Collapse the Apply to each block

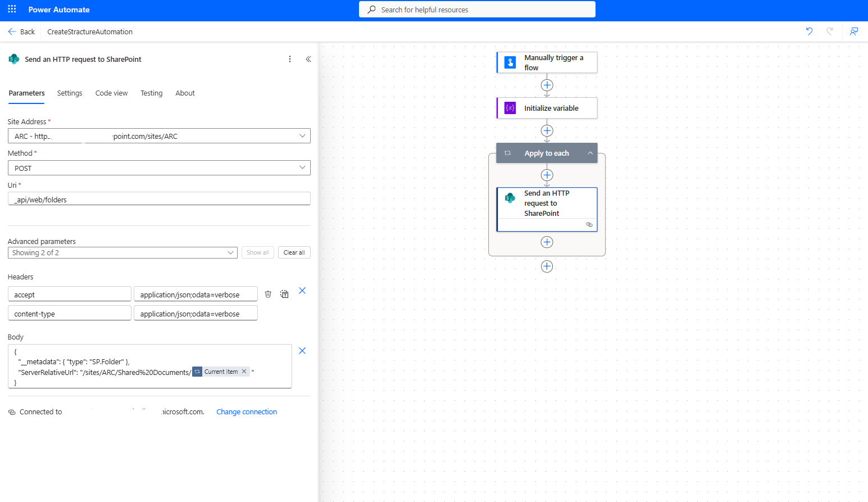click(590, 153)
